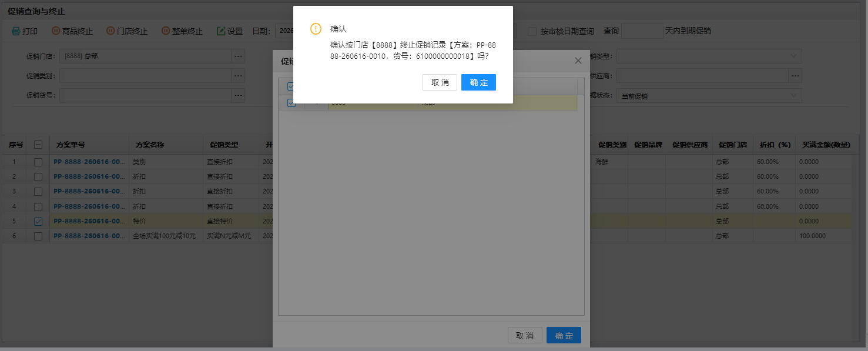This screenshot has height=351, width=868.
Task: Click the 促销货号 input field
Action: click(x=145, y=95)
